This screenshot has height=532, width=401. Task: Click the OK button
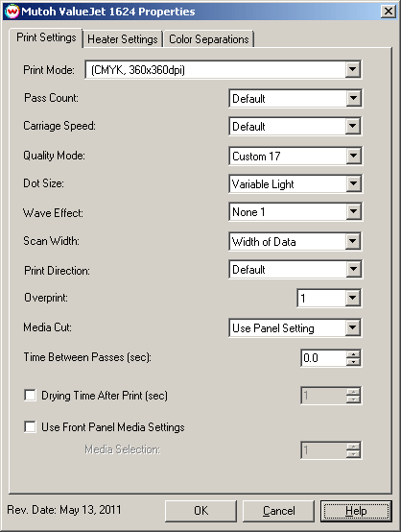tap(201, 511)
